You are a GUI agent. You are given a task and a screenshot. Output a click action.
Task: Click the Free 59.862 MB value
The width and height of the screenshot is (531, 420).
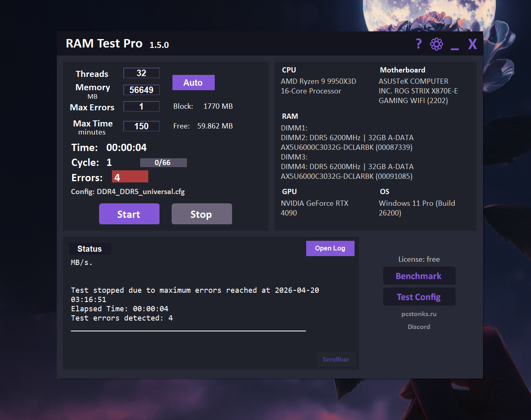click(215, 126)
